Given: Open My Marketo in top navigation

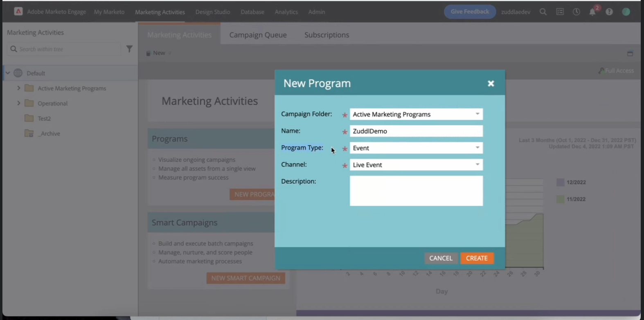Looking at the screenshot, I should pyautogui.click(x=109, y=12).
